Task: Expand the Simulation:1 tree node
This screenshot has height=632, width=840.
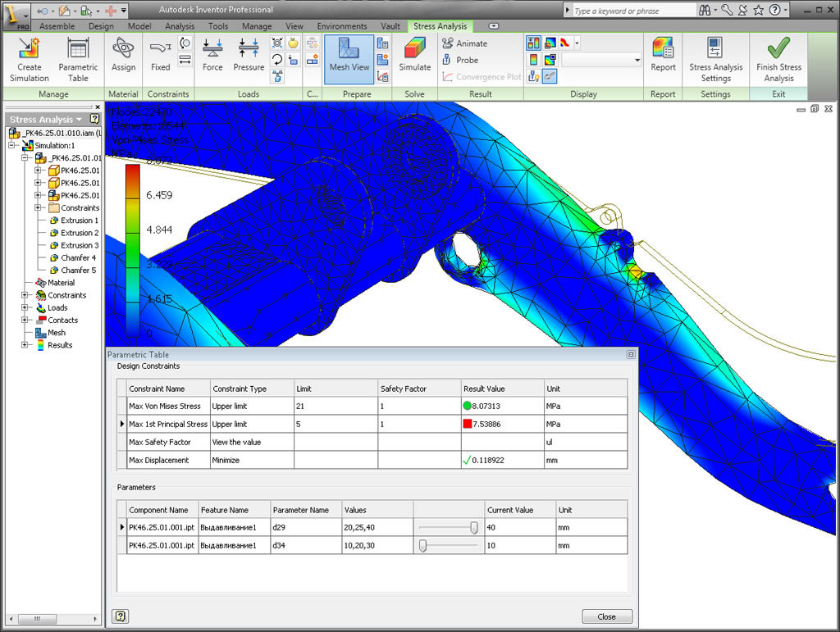Action: click(11, 145)
